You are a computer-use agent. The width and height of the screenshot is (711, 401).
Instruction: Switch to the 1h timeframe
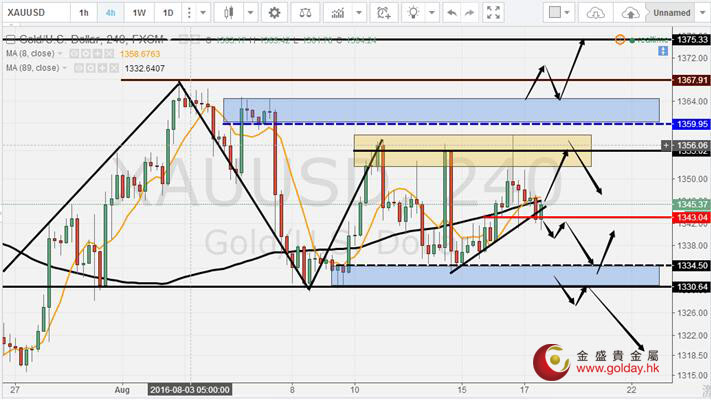pos(83,12)
